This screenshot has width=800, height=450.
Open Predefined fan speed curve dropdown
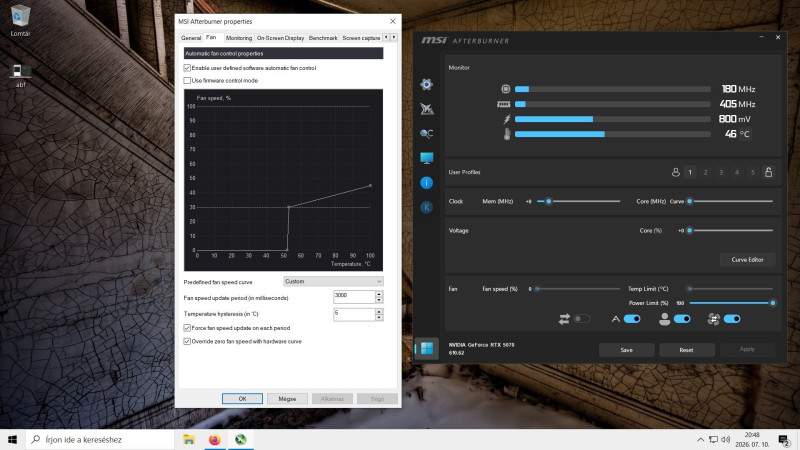pos(333,281)
